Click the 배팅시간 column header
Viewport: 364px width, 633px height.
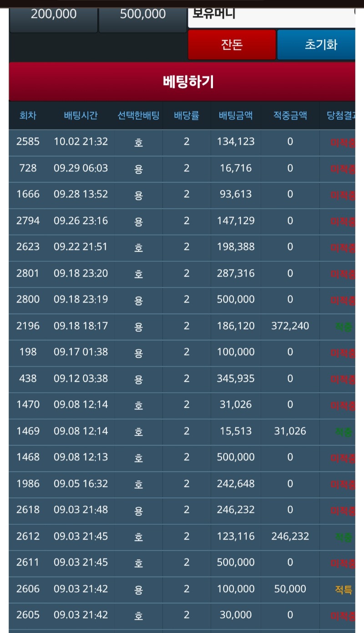[81, 116]
